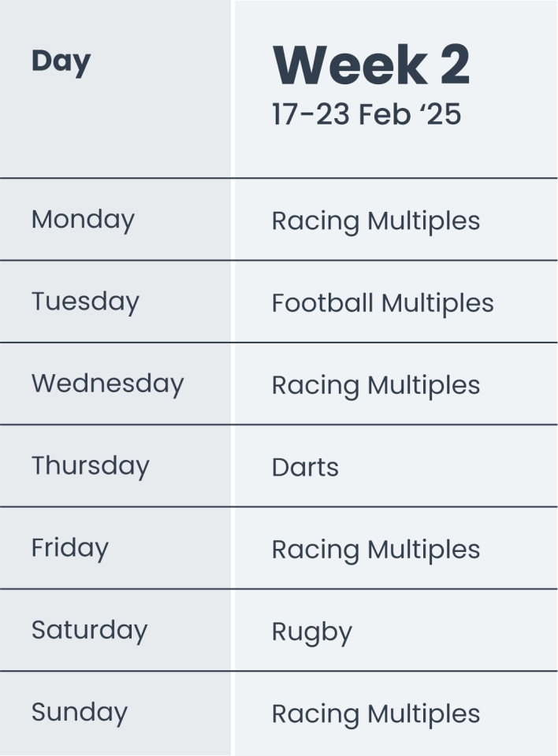This screenshot has width=558, height=756.
Task: Select the Darts entry for Thursday
Action: (x=305, y=468)
